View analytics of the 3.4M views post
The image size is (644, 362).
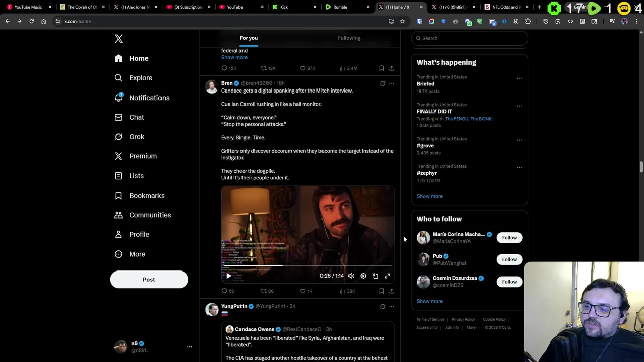(348, 68)
